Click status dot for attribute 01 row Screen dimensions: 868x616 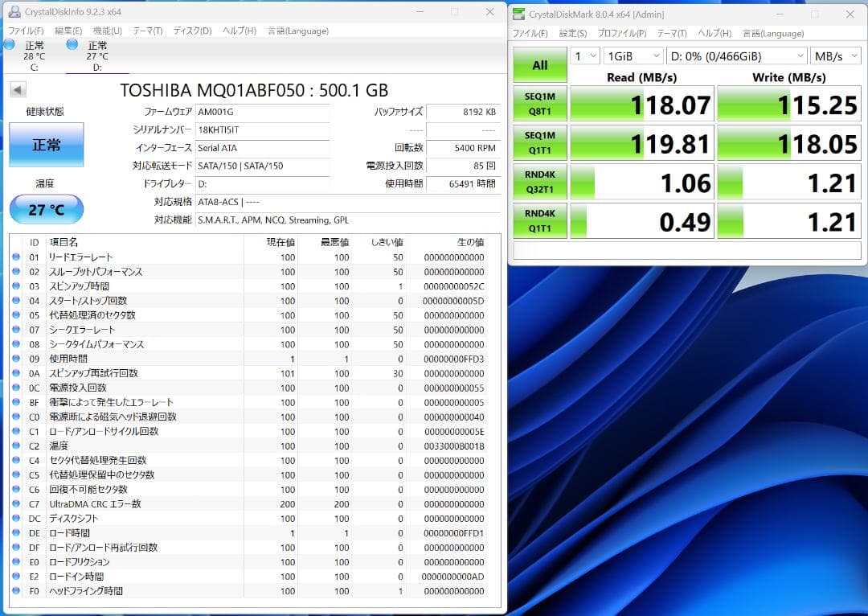tap(16, 257)
